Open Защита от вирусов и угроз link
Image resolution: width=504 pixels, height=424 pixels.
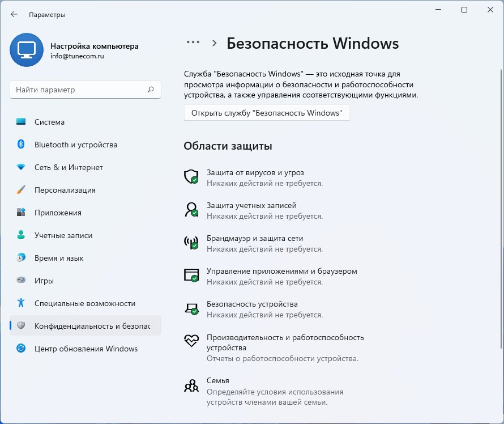(256, 172)
